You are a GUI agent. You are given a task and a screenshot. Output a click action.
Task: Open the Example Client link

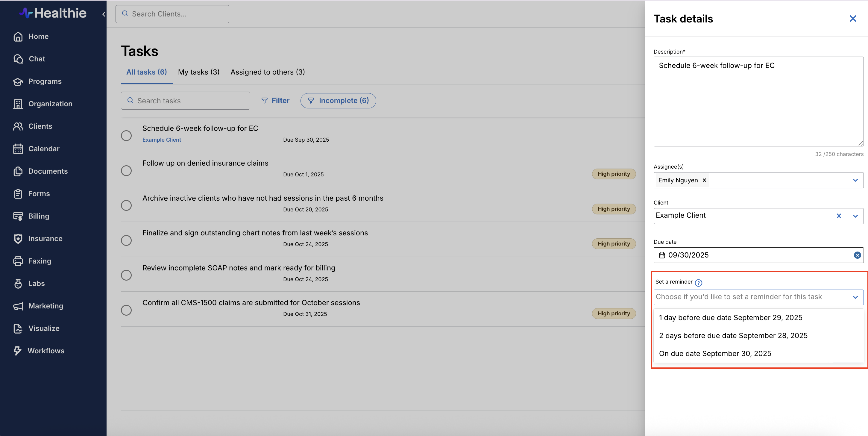(162, 140)
